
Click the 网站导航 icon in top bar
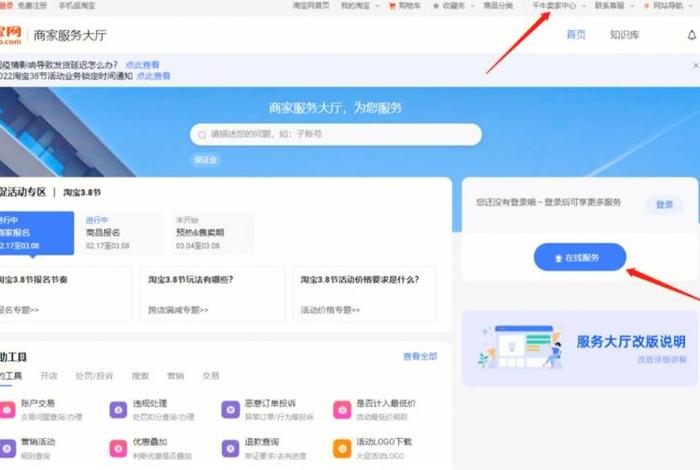click(646, 6)
